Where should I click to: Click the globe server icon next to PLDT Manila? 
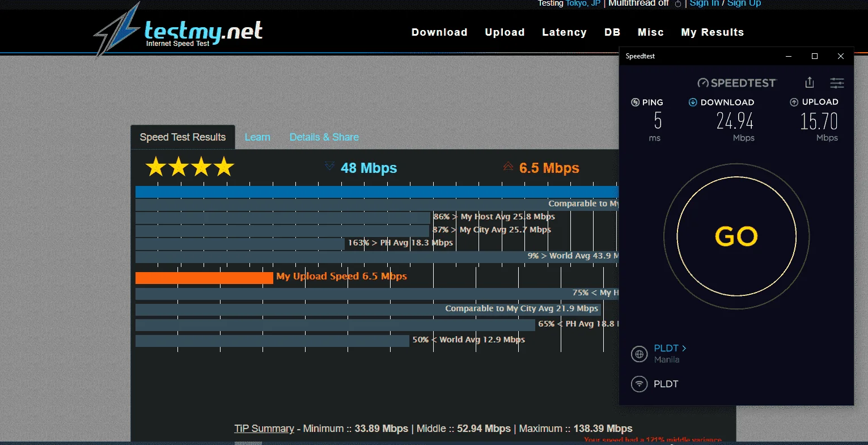tap(639, 354)
